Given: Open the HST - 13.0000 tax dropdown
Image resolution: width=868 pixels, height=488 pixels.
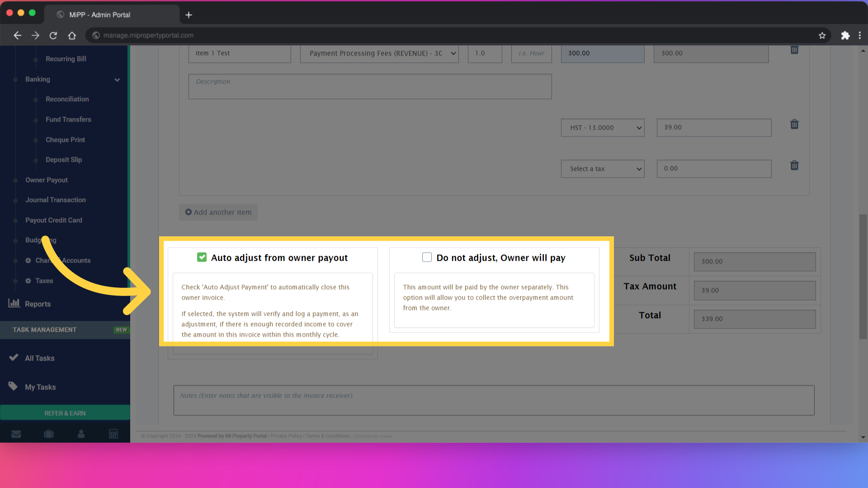Looking at the screenshot, I should tap(602, 127).
